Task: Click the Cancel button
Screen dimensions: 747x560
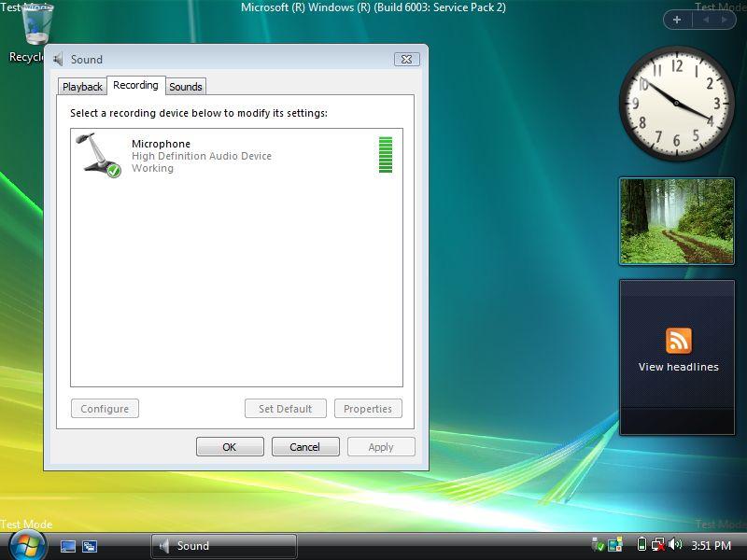Action: click(305, 447)
